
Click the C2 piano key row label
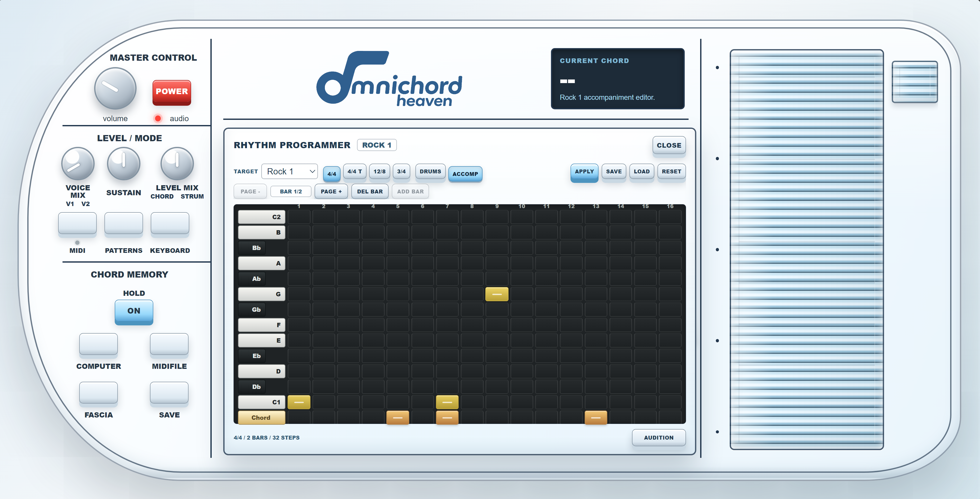click(x=262, y=217)
